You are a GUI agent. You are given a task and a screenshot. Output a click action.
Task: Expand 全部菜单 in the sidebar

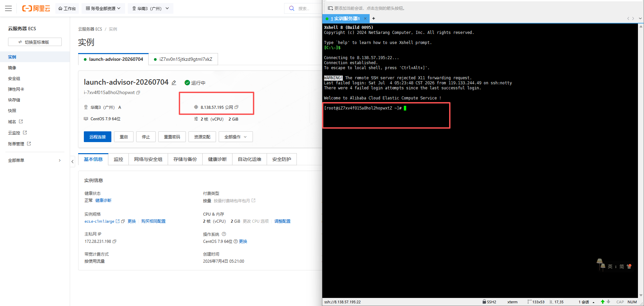click(x=35, y=160)
